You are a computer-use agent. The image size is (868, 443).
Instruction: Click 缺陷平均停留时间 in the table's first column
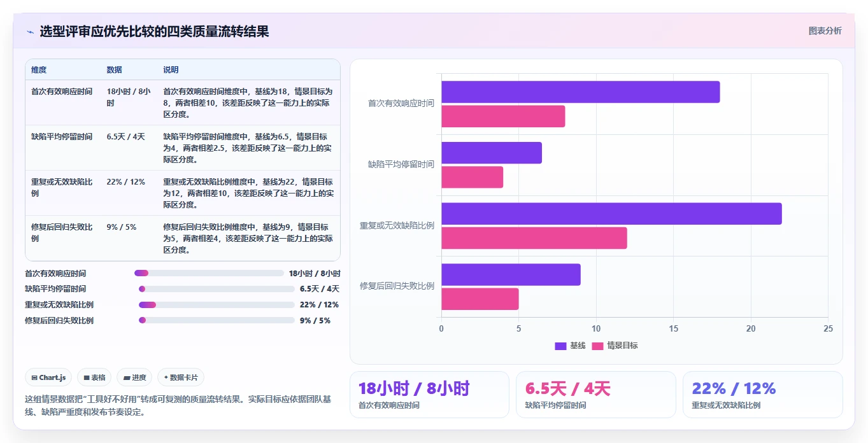tap(62, 137)
